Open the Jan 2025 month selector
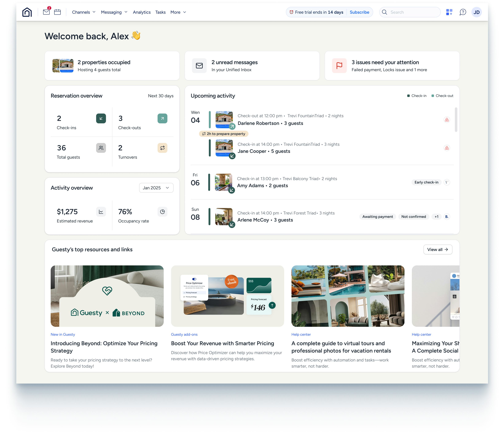The width and height of the screenshot is (504, 440). [x=156, y=188]
